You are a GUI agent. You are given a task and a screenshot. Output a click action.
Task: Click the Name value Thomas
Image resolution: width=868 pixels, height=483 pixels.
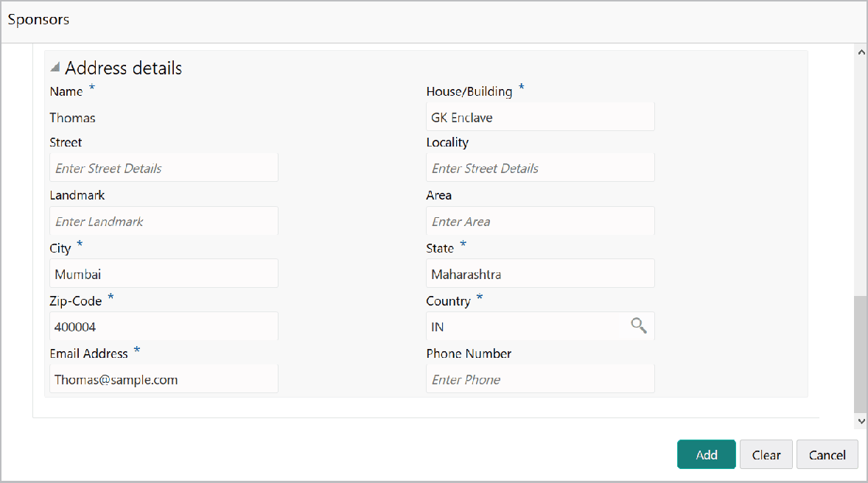coord(72,118)
